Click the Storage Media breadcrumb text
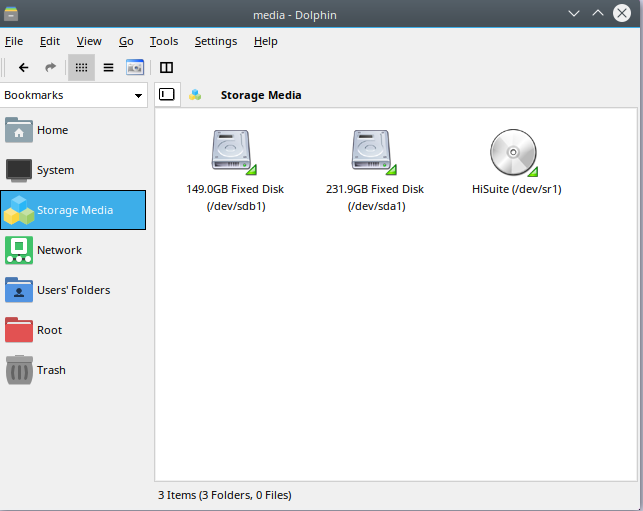643x511 pixels. [x=261, y=95]
